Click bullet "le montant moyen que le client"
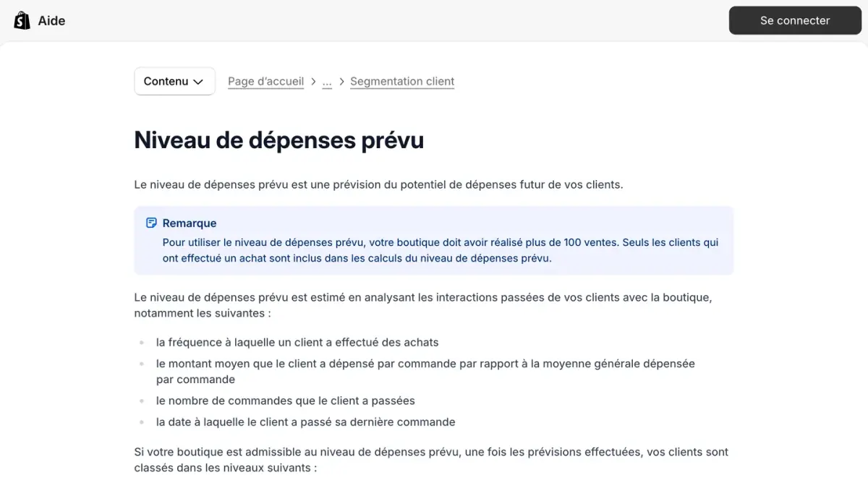 coord(425,372)
